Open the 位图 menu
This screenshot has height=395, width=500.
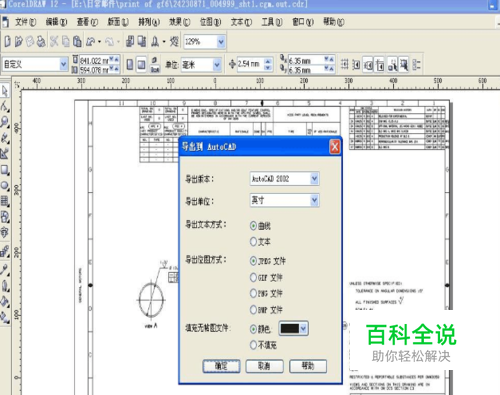210,22
